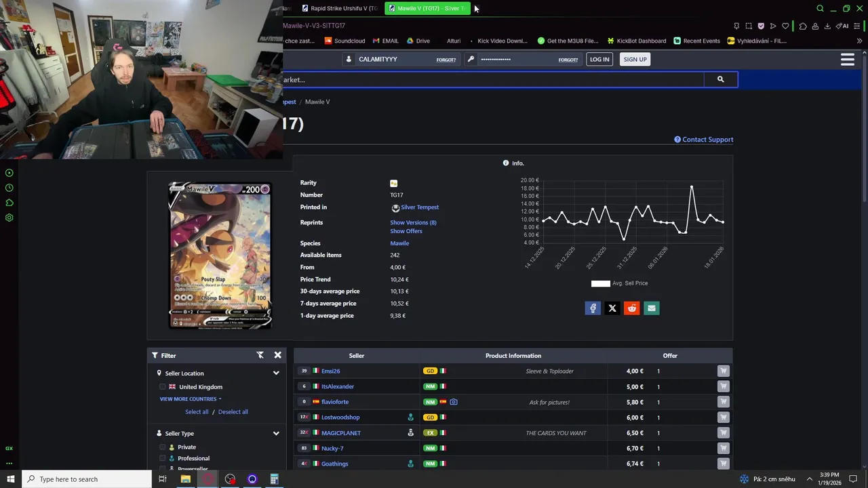Show more bookmarks chevron
This screenshot has width=868, height=488.
(859, 41)
